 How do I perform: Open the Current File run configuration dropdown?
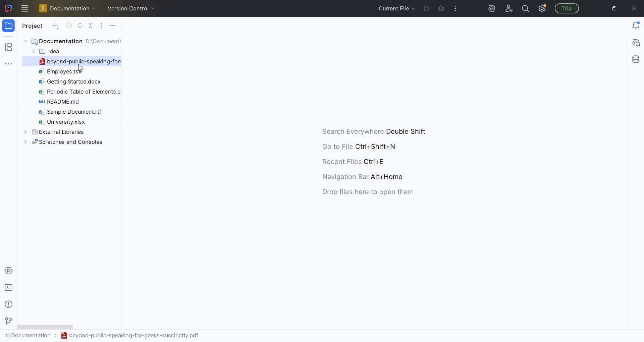pyautogui.click(x=397, y=9)
